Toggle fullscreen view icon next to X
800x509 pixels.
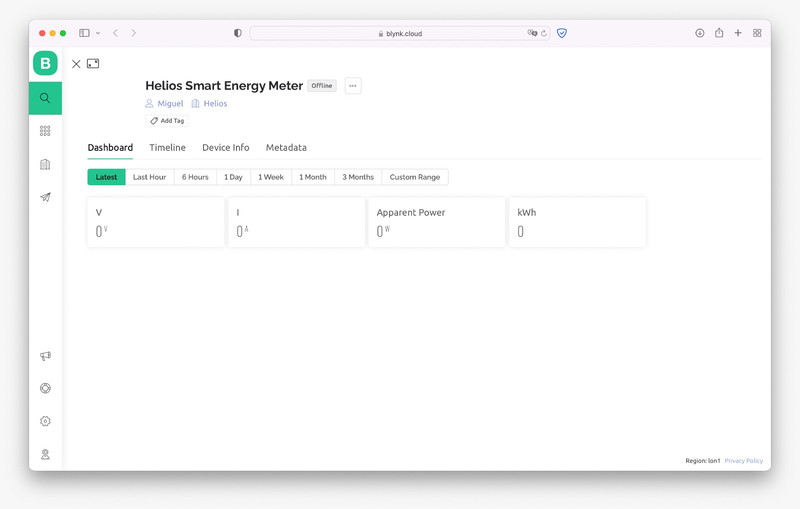93,64
